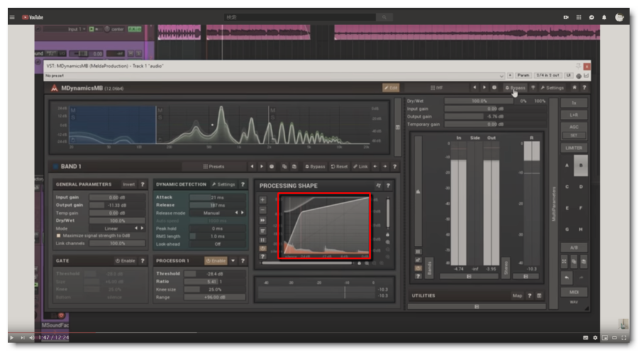Open Dynamic Detection Settings
644x357 pixels.
[x=224, y=185]
